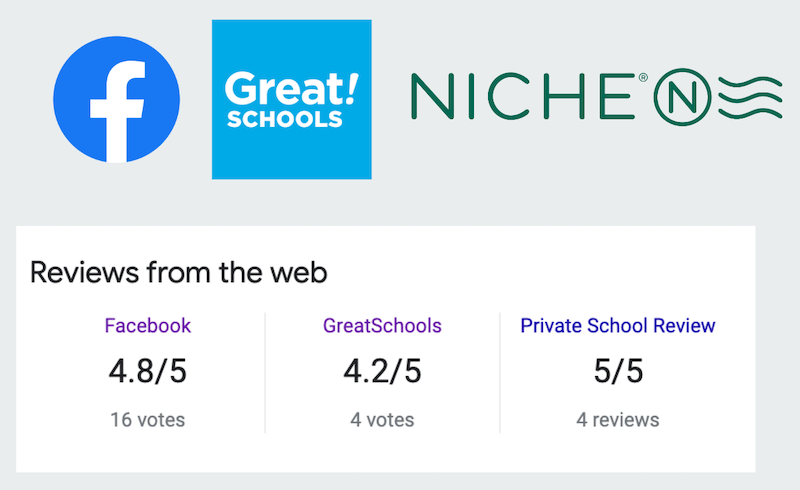Image resolution: width=800 pixels, height=490 pixels.
Task: Click the '4 reviews' count
Action: click(x=618, y=419)
